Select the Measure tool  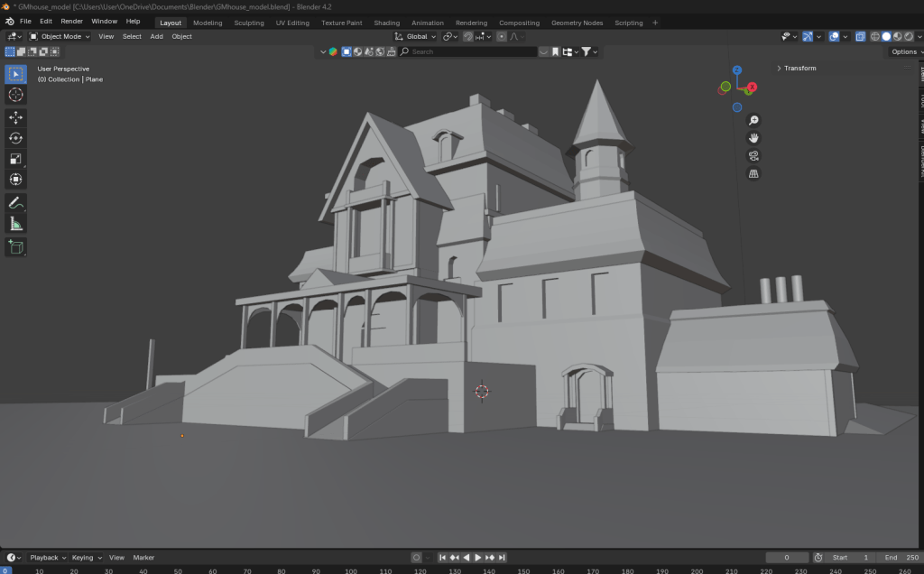click(x=15, y=224)
